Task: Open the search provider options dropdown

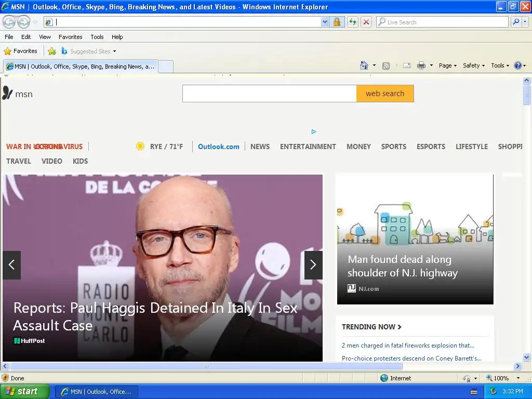Action: pyautogui.click(x=525, y=22)
